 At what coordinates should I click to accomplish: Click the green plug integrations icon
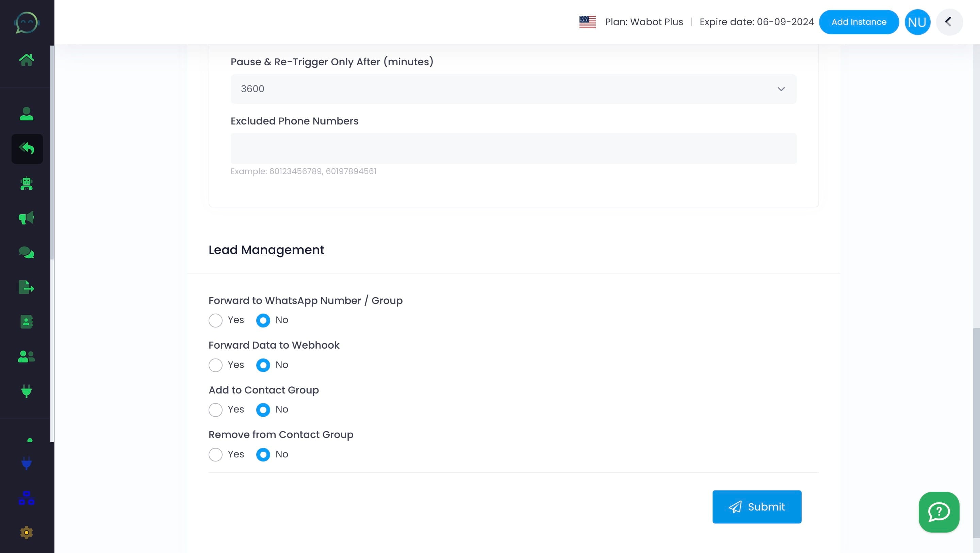click(x=26, y=391)
